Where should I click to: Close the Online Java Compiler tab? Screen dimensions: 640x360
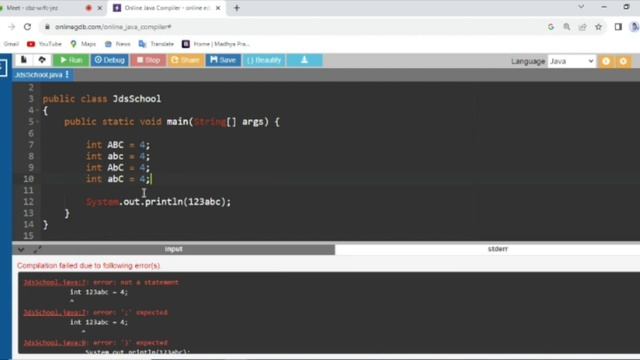point(218,8)
